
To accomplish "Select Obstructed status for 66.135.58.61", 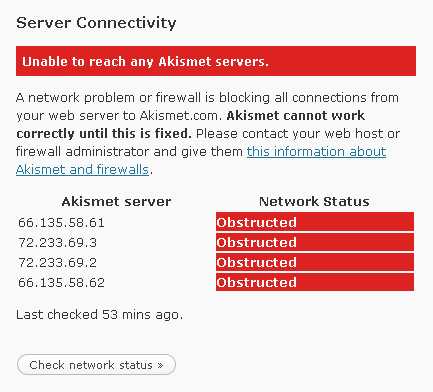I will [315, 222].
